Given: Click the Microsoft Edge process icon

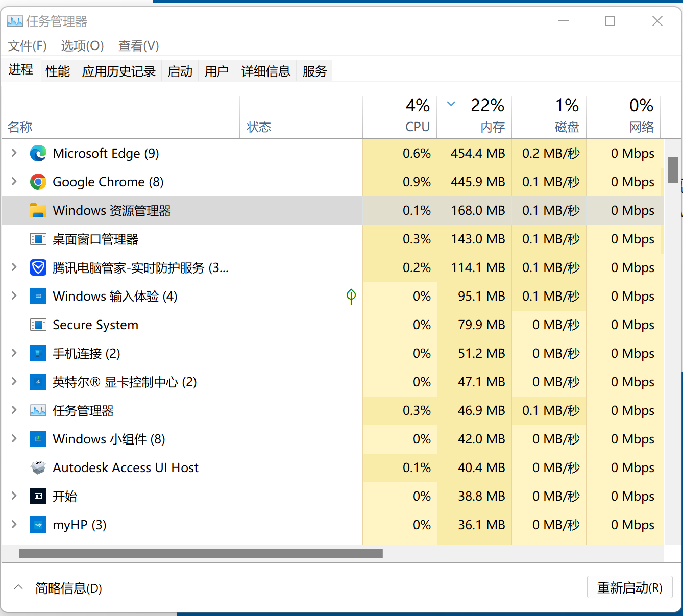Looking at the screenshot, I should click(38, 153).
